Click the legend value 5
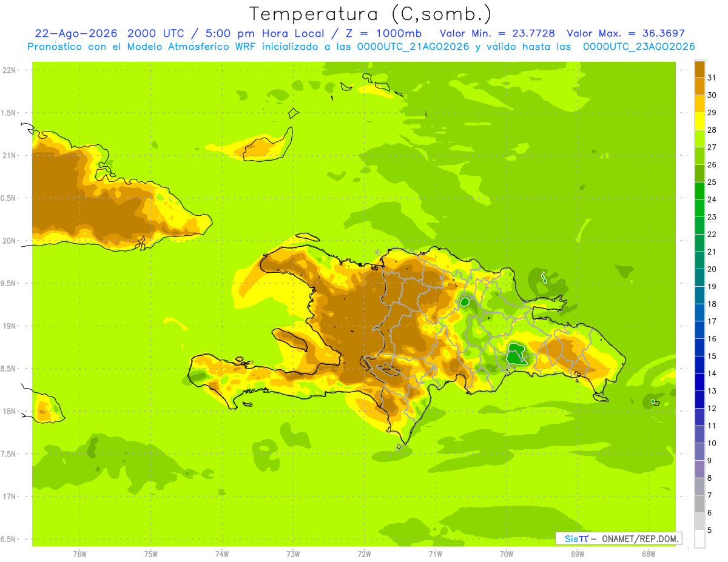This screenshot has width=728, height=562. [710, 530]
